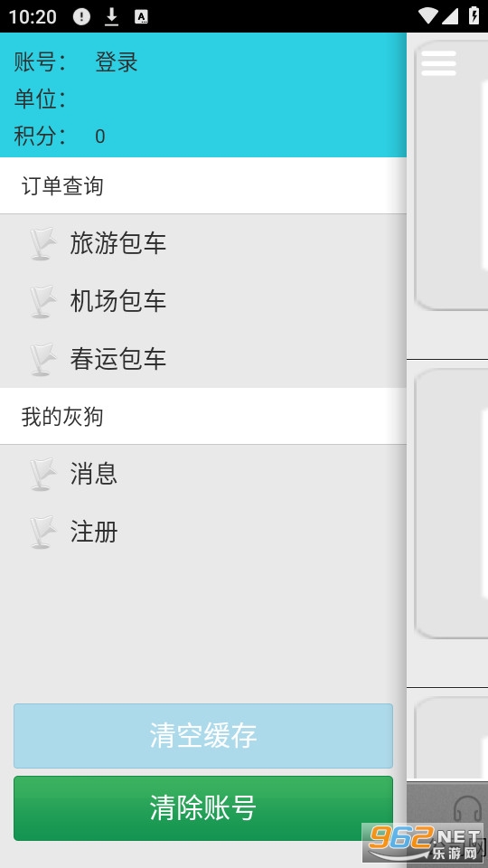
Task: Tap the hamburger menu icon
Action: pyautogui.click(x=438, y=63)
